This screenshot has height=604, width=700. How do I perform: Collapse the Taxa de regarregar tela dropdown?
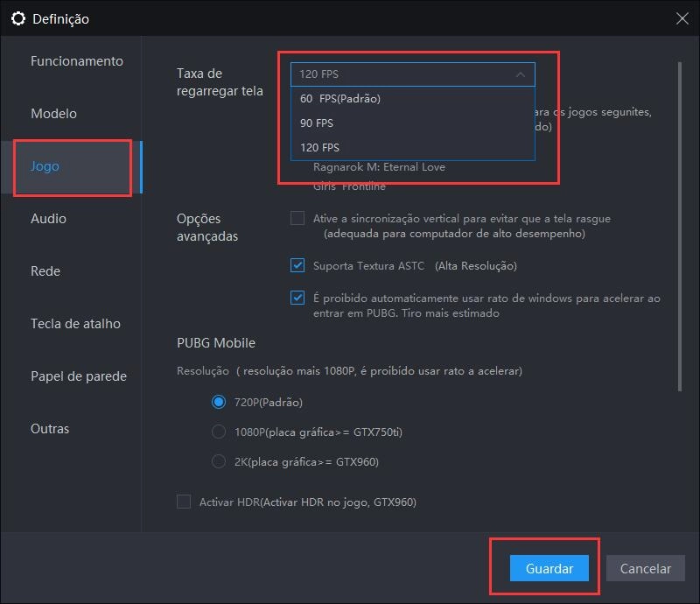521,74
